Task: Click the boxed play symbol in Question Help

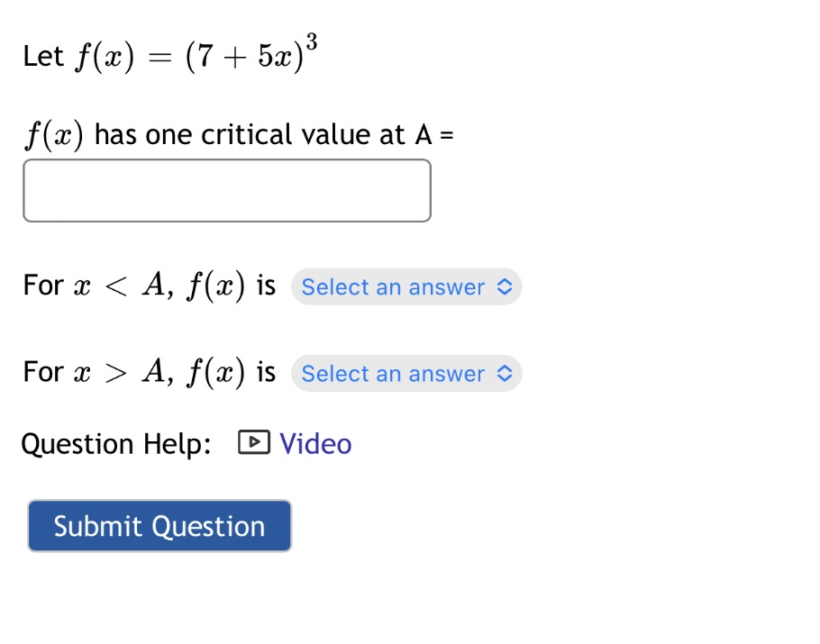Action: click(x=255, y=442)
